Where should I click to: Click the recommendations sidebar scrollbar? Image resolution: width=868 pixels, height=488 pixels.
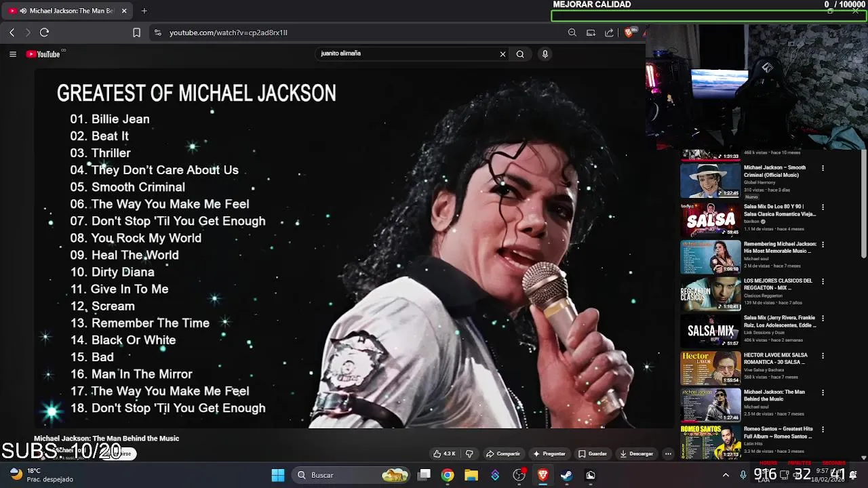pyautogui.click(x=863, y=203)
